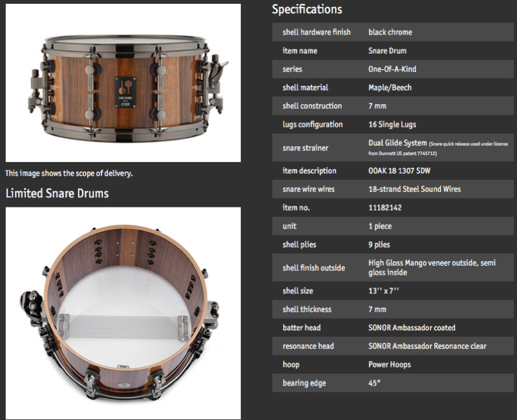517x420 pixels.
Task: Select the item number '11182142'
Action: pos(385,207)
